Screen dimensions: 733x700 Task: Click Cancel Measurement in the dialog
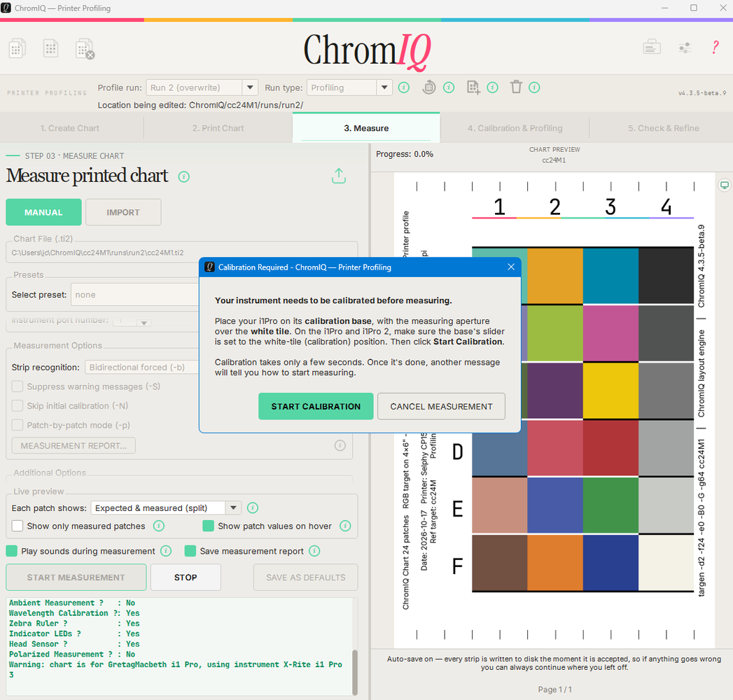coord(441,407)
